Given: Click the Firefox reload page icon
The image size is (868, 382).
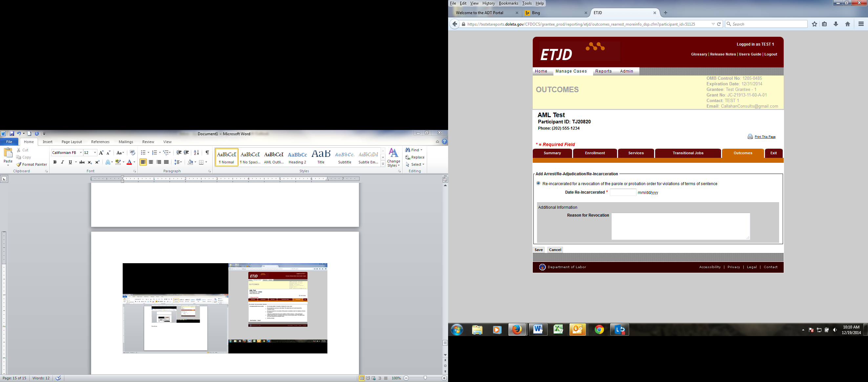Looking at the screenshot, I should pos(719,24).
